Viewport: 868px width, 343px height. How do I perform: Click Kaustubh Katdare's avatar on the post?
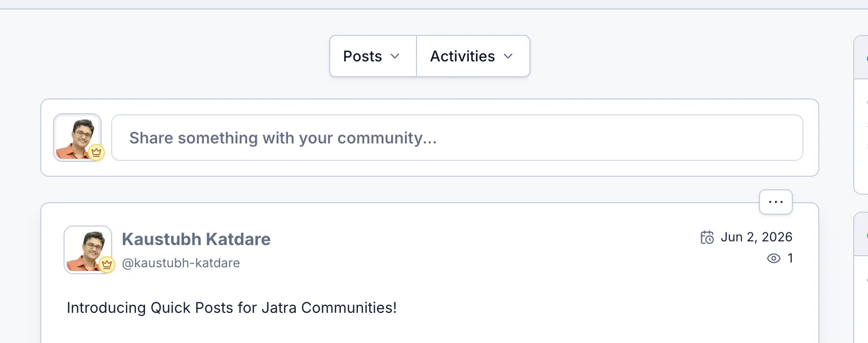pos(88,250)
